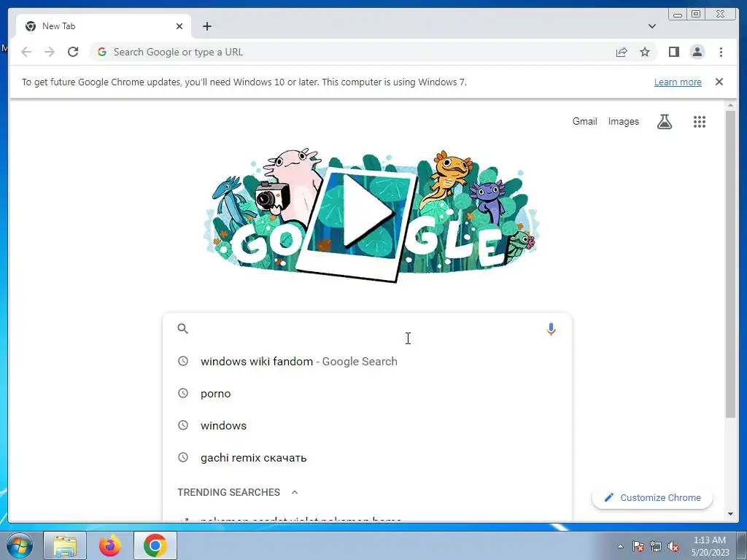Open the side panel icon
The height and width of the screenshot is (560, 747).
(x=673, y=52)
